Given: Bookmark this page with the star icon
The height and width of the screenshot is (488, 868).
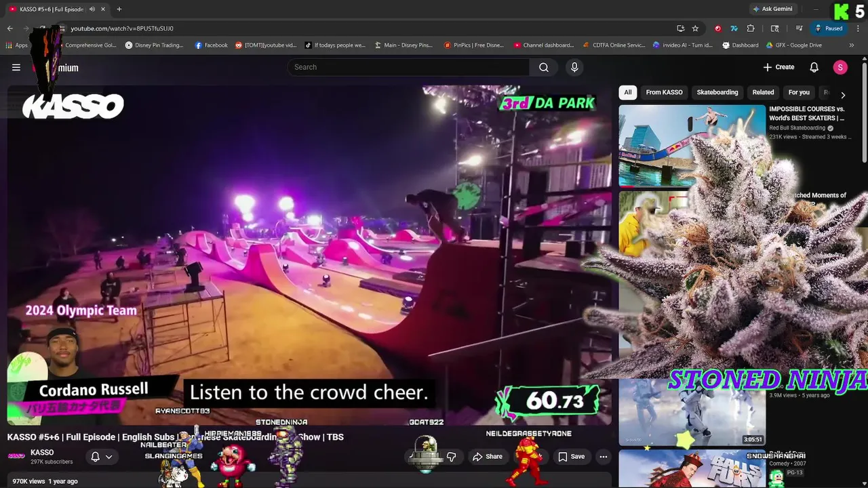Looking at the screenshot, I should [695, 28].
